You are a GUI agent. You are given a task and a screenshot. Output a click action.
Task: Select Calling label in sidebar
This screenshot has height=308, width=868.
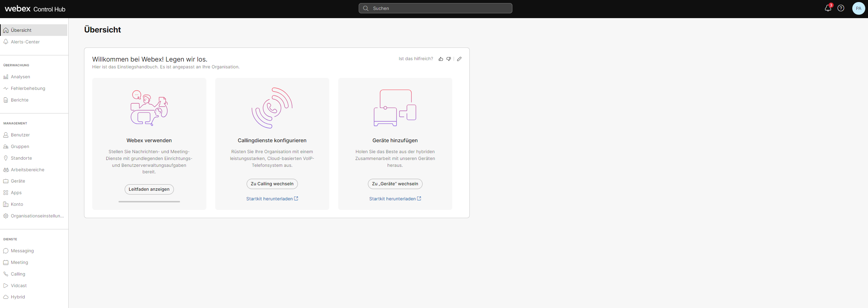pyautogui.click(x=18, y=274)
